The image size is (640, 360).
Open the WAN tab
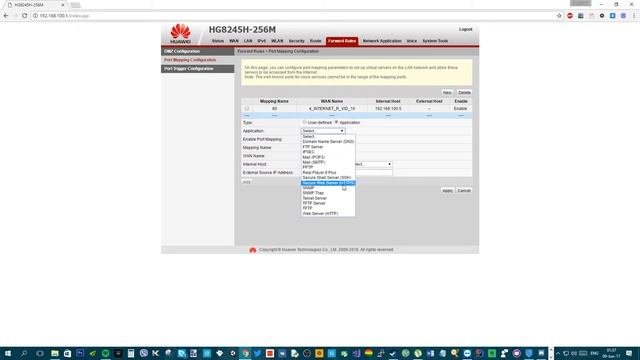tap(234, 41)
